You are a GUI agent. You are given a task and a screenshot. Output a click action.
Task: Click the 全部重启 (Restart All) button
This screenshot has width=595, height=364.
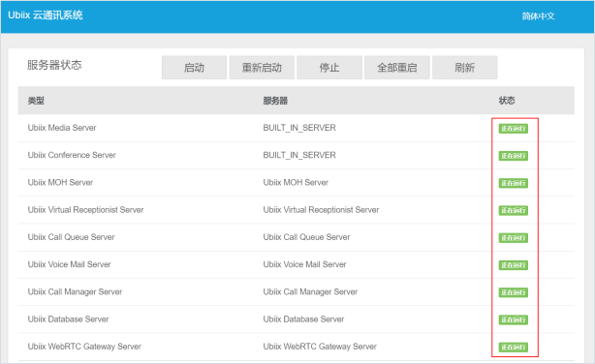pyautogui.click(x=397, y=68)
